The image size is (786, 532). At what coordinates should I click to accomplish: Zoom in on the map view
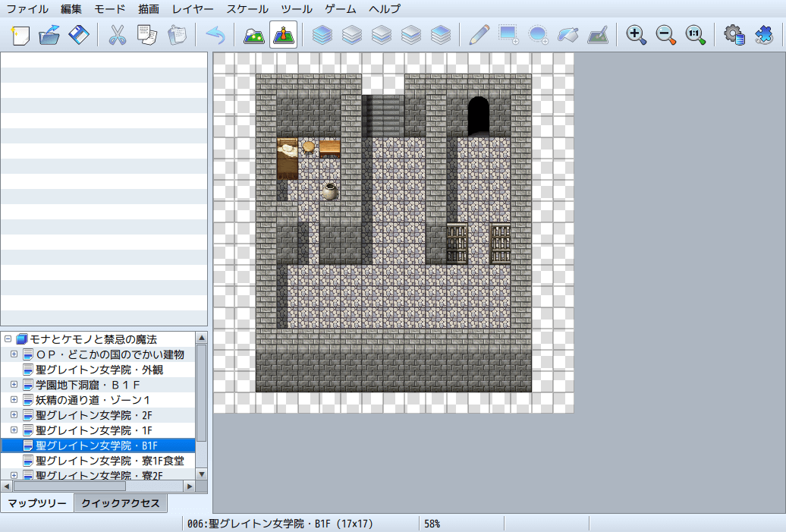(x=637, y=34)
